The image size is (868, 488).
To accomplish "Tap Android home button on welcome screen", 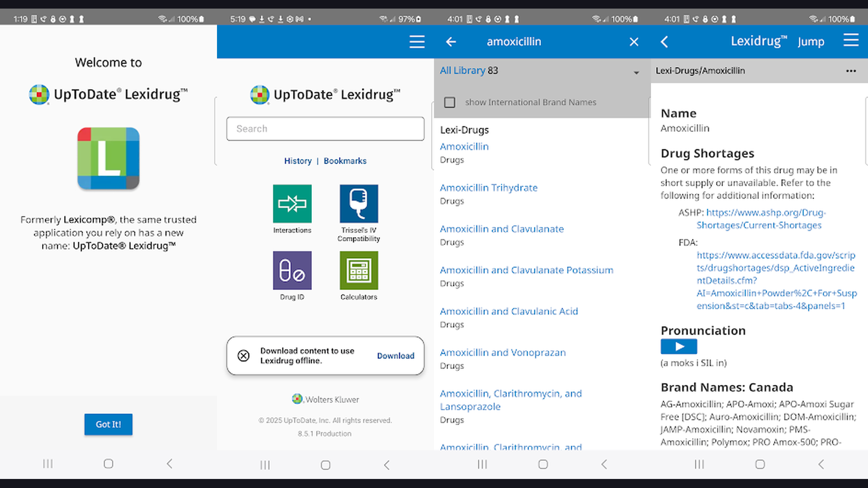I will coord(108,464).
